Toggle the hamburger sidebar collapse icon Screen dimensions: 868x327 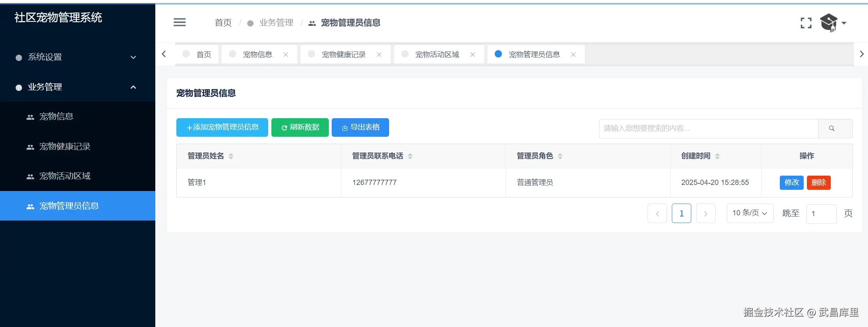pos(180,22)
